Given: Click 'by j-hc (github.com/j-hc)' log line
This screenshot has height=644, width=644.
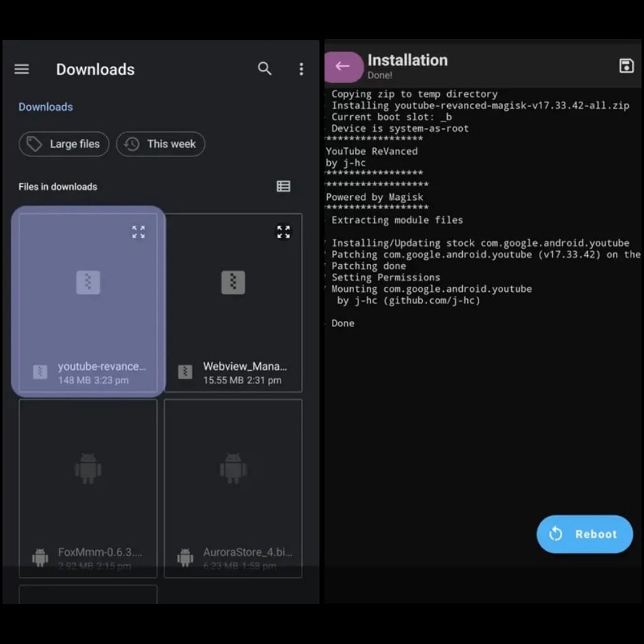Looking at the screenshot, I should tap(409, 301).
